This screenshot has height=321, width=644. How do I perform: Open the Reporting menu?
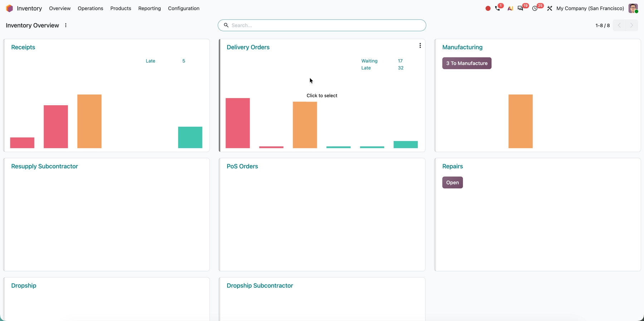(x=150, y=8)
